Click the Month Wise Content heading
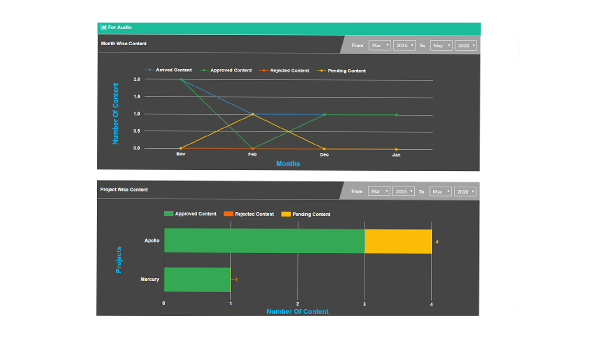Screen dimensions: 590x360 (123, 44)
